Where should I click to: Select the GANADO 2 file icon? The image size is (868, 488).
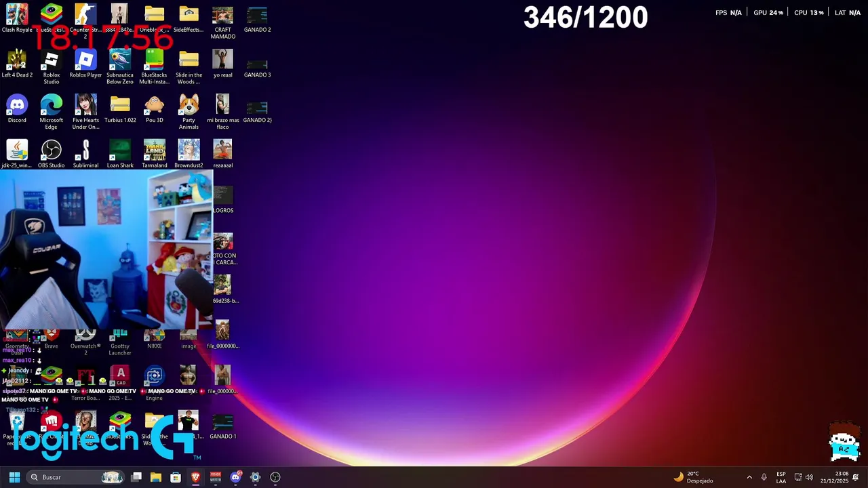pos(257,19)
